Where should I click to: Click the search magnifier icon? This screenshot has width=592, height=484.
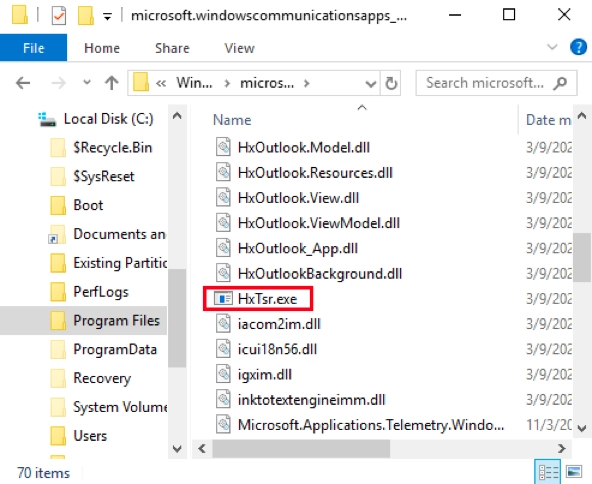[560, 83]
